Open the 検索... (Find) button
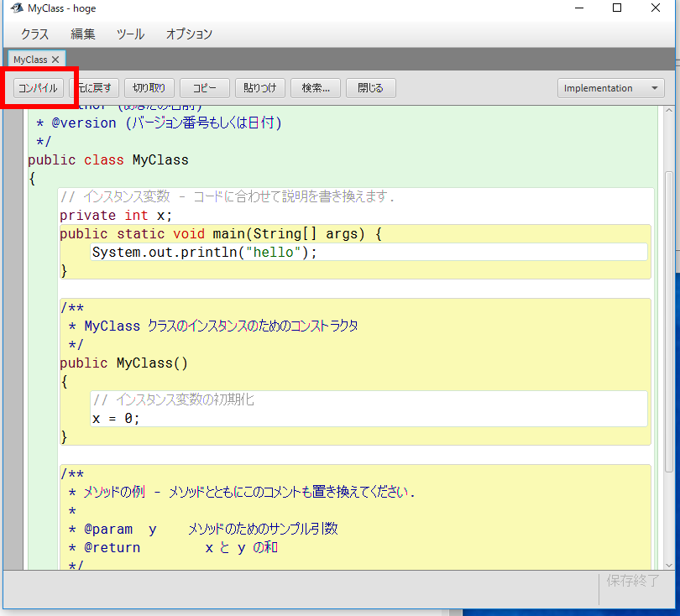This screenshot has width=680, height=616. (x=316, y=88)
